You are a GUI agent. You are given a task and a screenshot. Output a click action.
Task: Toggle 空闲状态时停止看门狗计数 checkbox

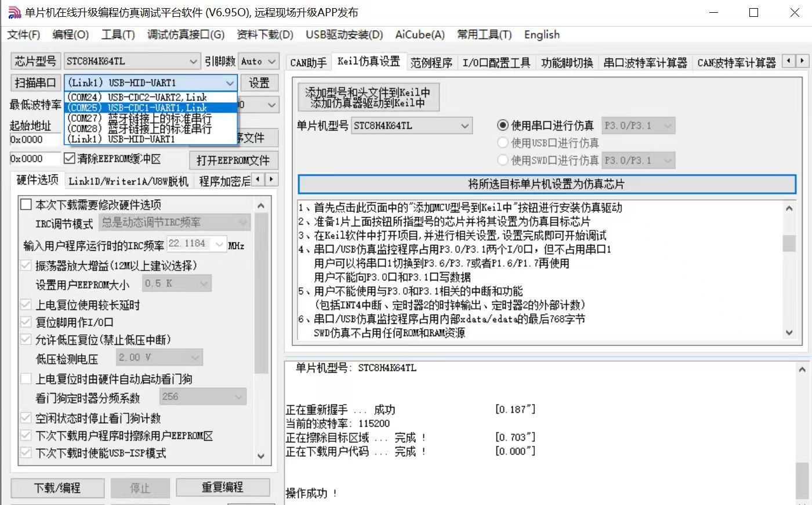26,418
